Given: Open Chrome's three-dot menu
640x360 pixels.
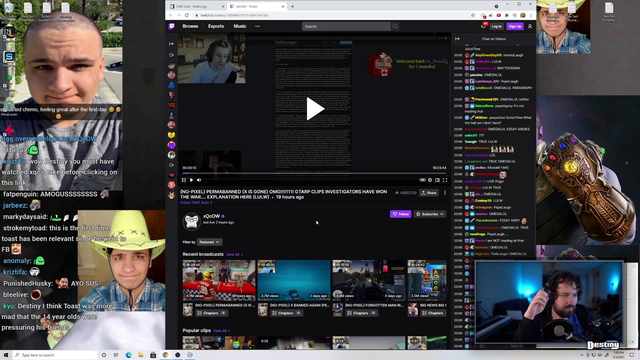Looking at the screenshot, I should pos(531,16).
